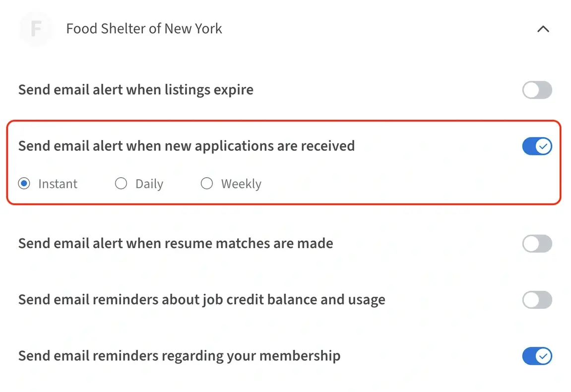Click the label Send email alert when listings expire
This screenshot has height=392, width=571.
136,90
